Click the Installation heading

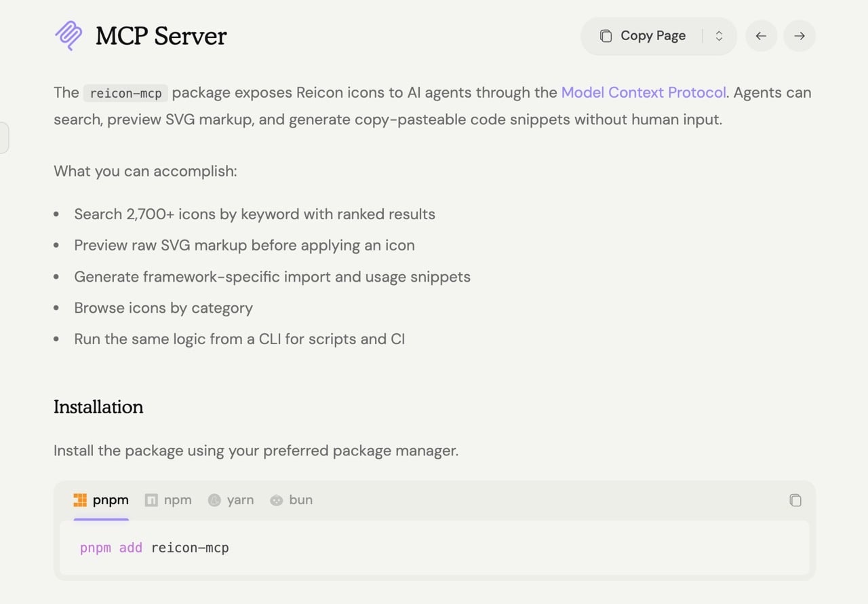[x=98, y=407]
